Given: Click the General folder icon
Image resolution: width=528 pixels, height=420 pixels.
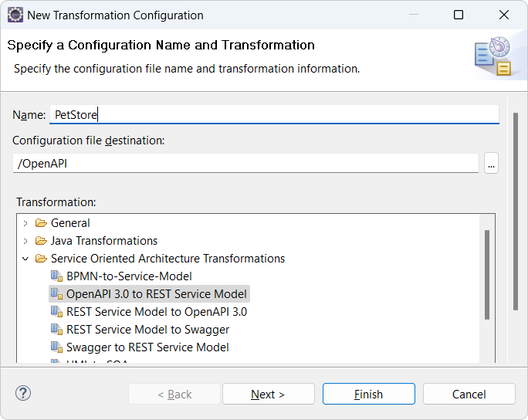Looking at the screenshot, I should [41, 223].
